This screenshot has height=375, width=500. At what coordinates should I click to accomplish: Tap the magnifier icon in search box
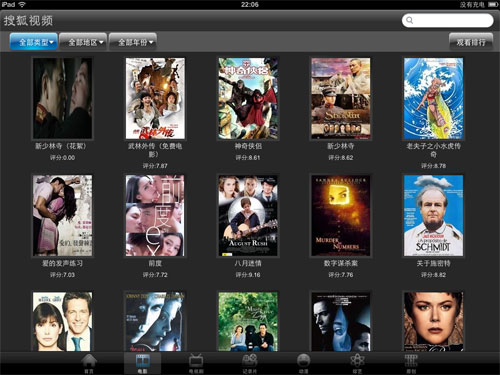point(410,20)
